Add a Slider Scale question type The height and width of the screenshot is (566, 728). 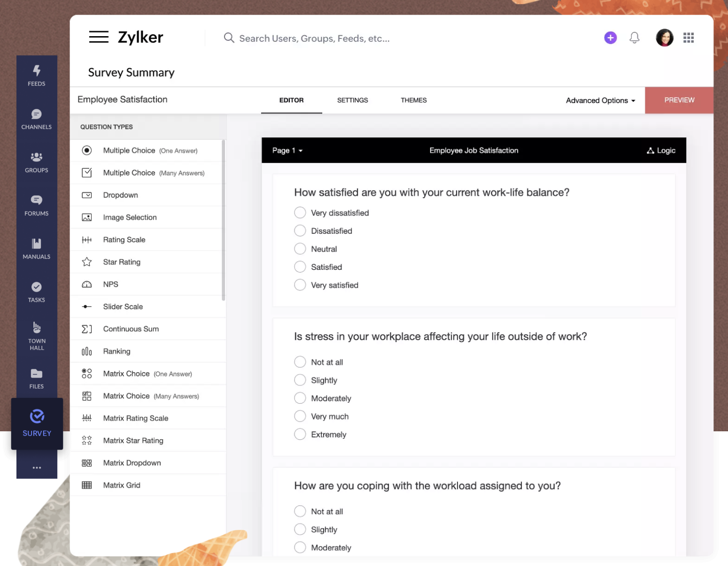click(x=123, y=307)
